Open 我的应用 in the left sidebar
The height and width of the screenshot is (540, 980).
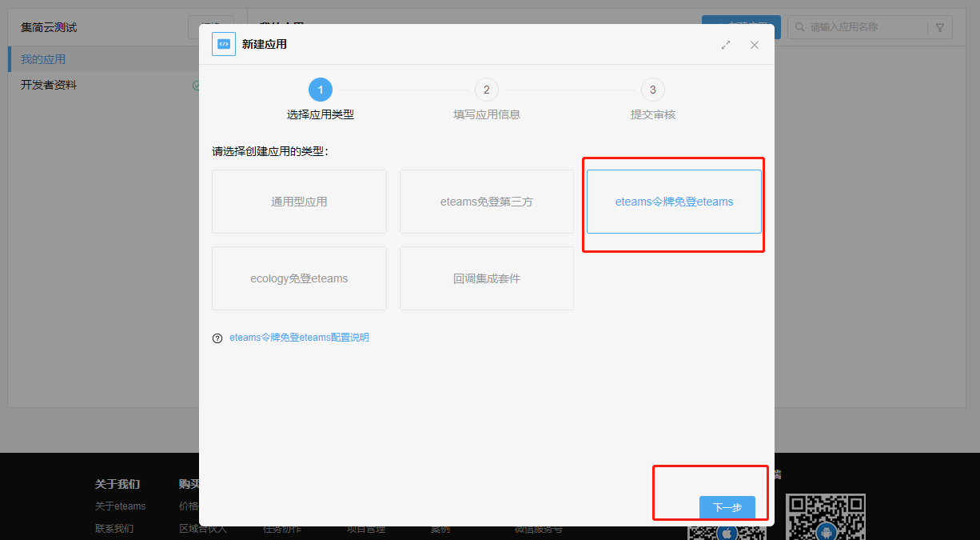[43, 59]
